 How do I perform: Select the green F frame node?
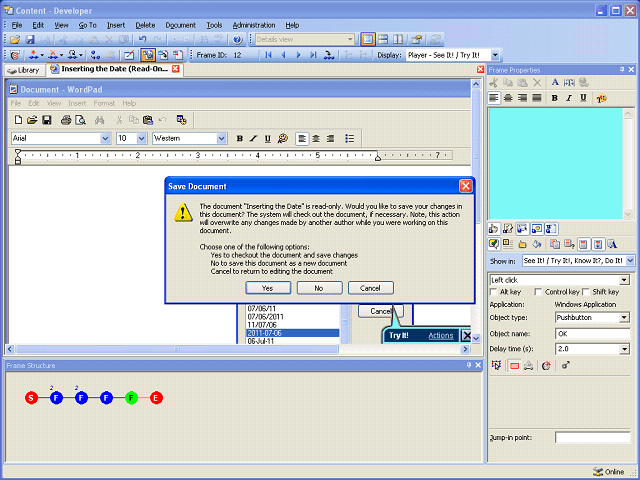131,398
